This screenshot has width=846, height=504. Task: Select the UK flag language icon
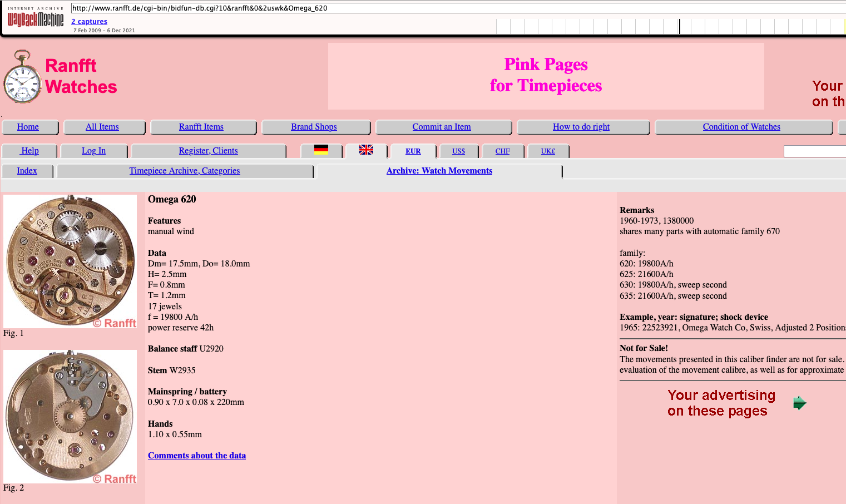tap(366, 150)
